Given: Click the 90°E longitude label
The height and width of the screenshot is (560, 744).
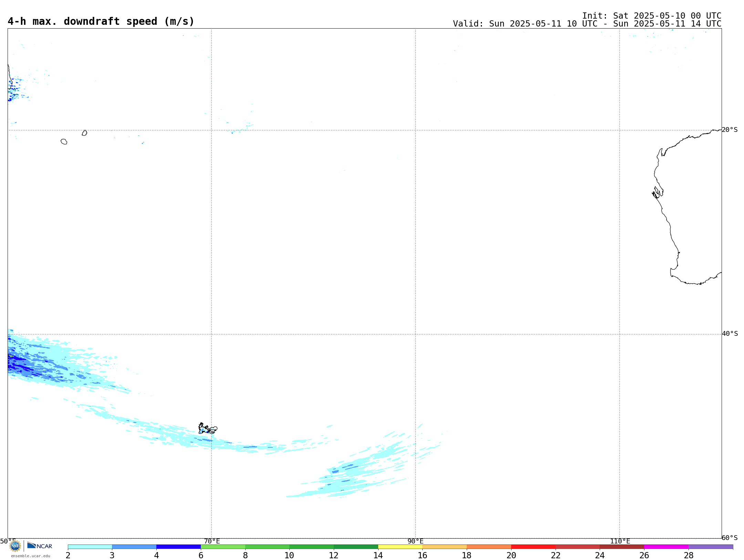Looking at the screenshot, I should click(415, 541).
